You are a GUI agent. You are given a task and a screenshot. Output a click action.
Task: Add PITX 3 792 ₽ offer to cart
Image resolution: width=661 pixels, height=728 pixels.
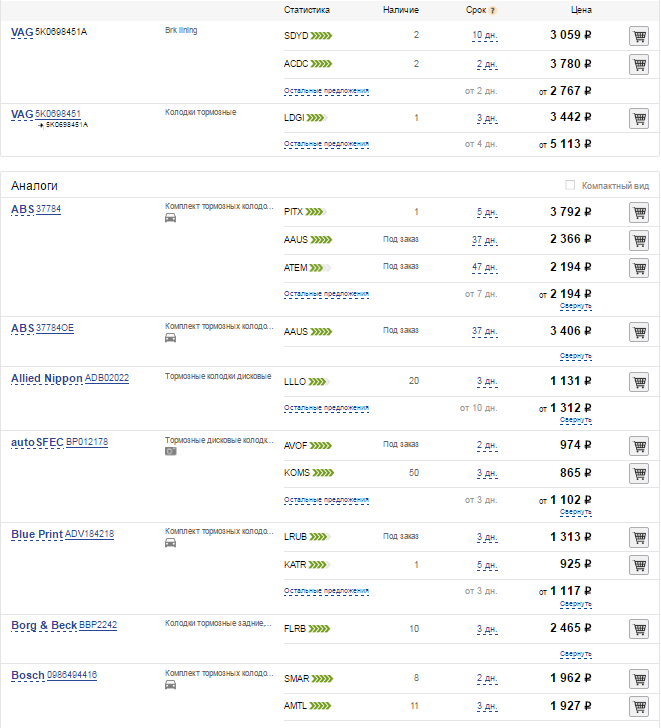(639, 213)
